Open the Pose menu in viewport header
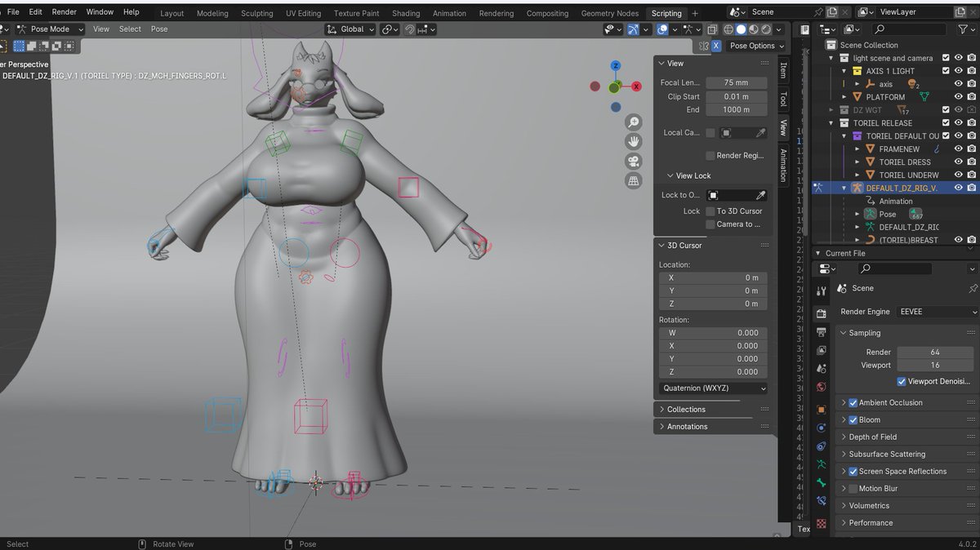 [159, 29]
